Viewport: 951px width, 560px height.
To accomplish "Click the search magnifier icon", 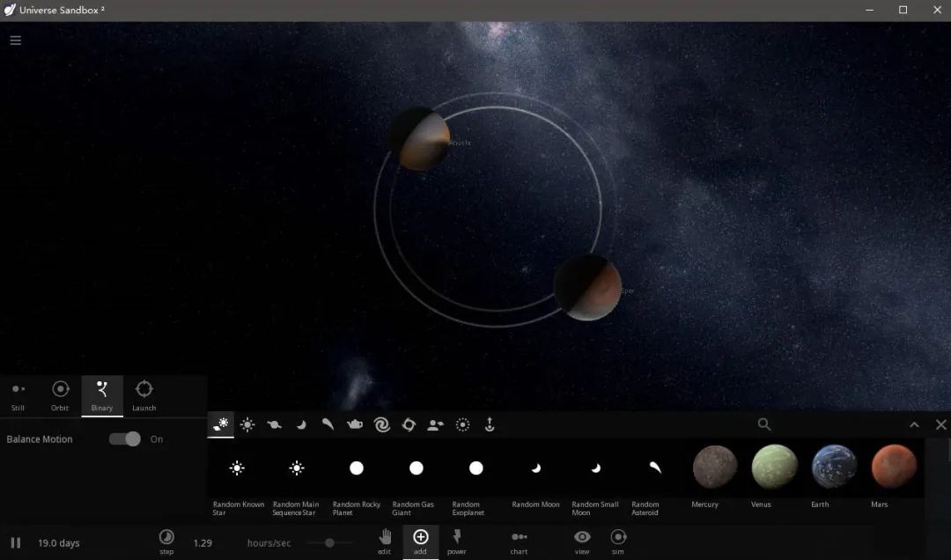I will 764,424.
